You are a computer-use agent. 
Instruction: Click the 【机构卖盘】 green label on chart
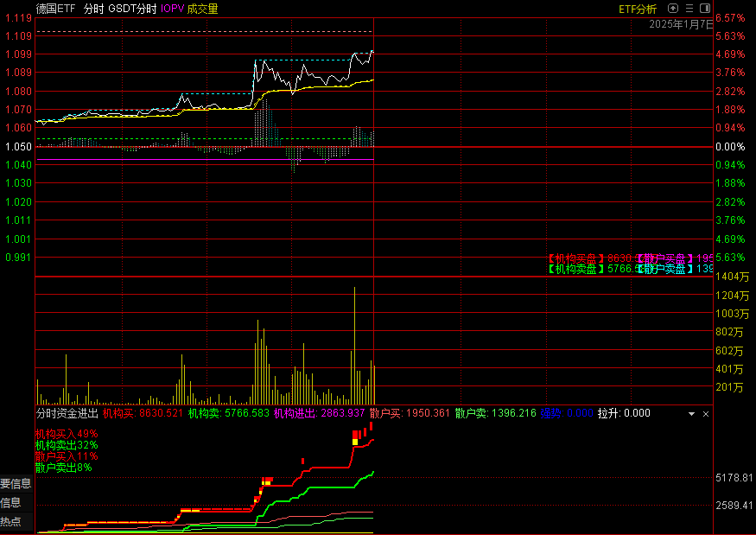576,269
